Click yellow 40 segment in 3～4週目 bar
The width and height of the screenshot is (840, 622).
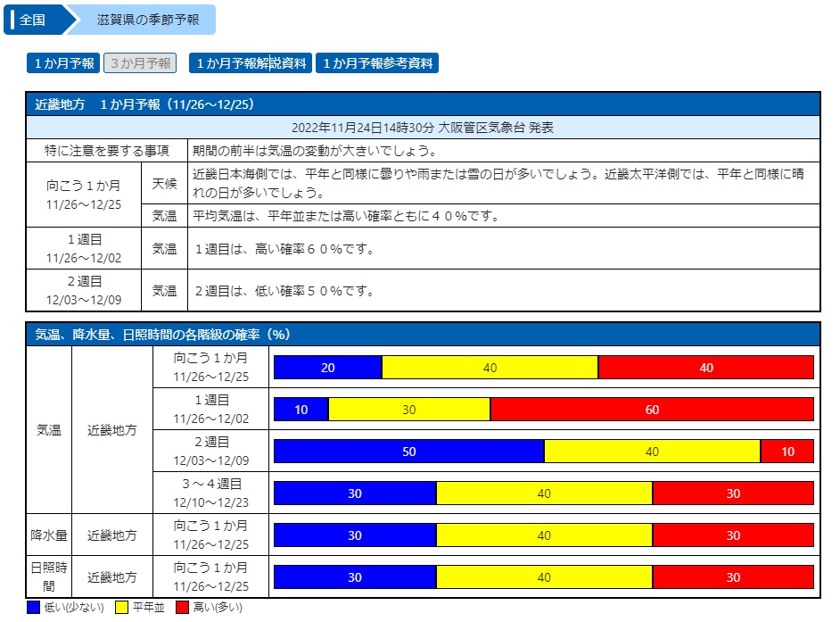544,493
